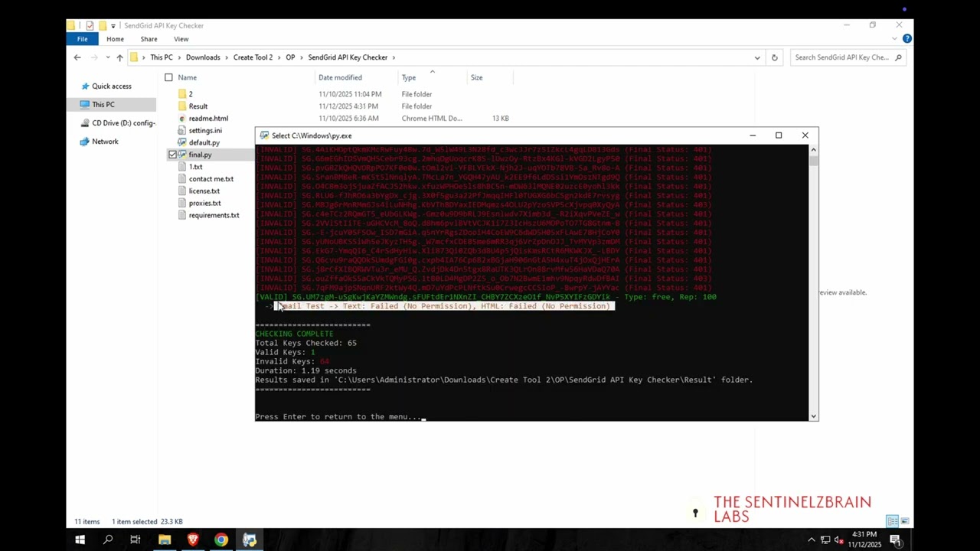Select readme.html Chrome file icon
Screen dimensions: 980x551
[x=182, y=119]
